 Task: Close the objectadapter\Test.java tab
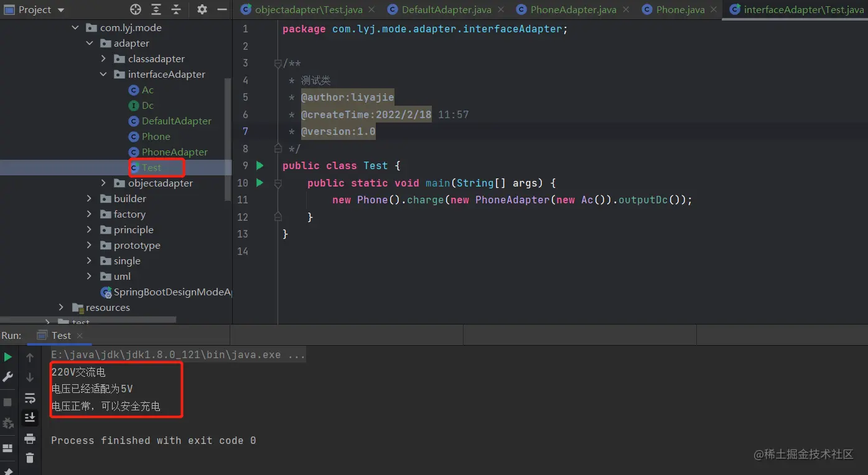(x=372, y=9)
